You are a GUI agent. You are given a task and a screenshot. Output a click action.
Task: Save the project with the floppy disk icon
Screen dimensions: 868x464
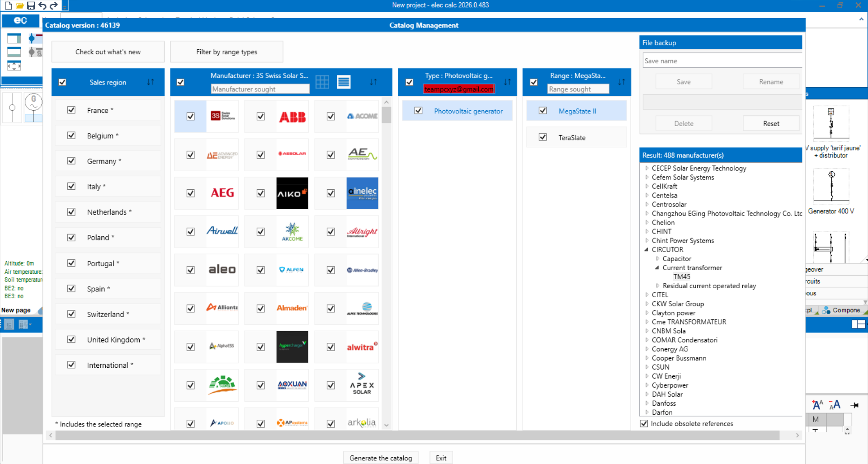coord(31,5)
